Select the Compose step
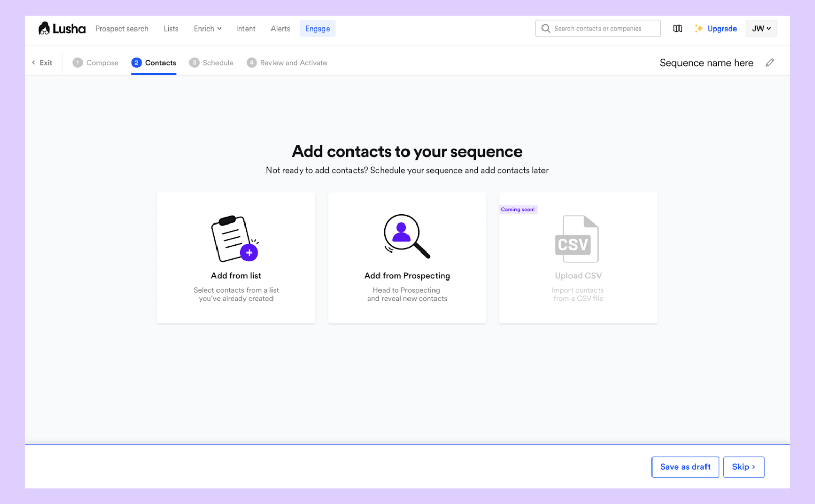Screen dimensions: 815x504 (96, 63)
